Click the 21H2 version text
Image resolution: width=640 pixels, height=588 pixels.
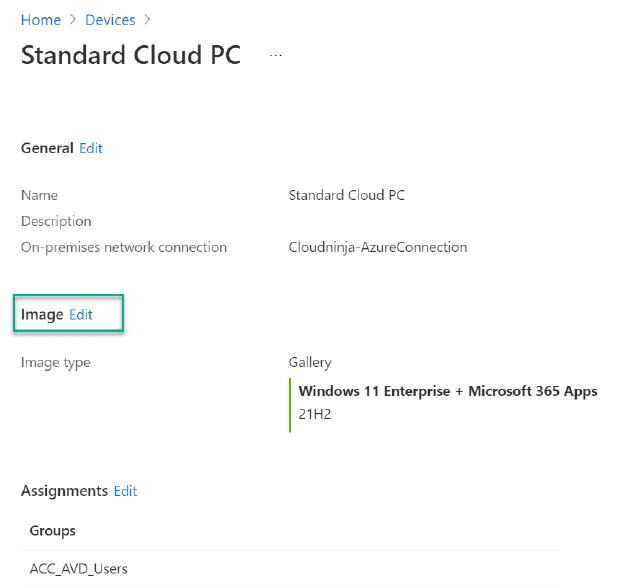tap(315, 413)
